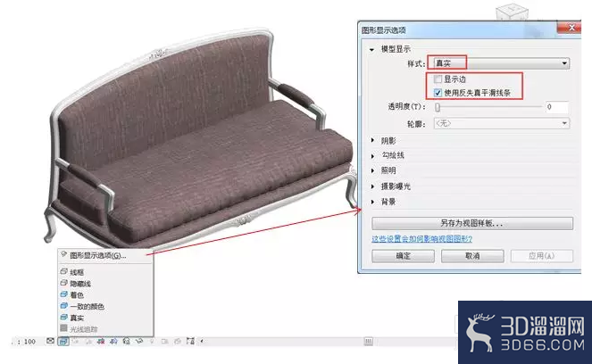Click the shaded (着色) style icon

coord(63,294)
